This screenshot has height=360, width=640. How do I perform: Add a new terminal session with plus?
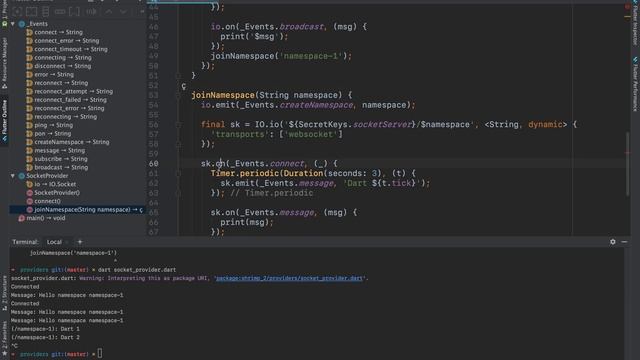pos(80,242)
